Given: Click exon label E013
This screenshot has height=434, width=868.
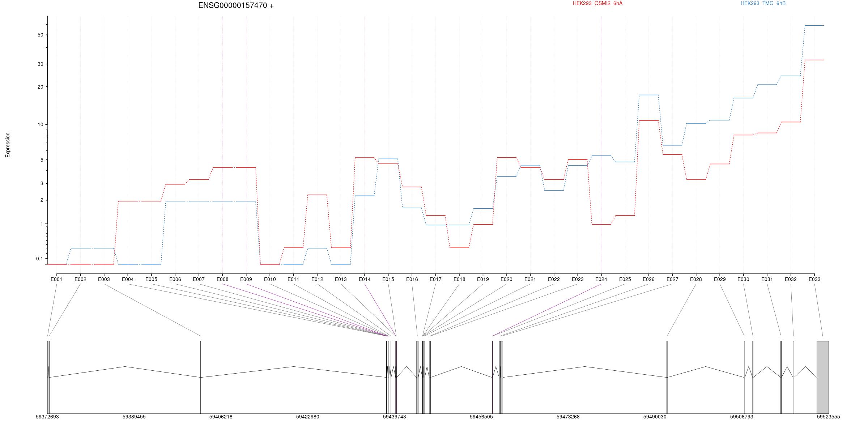Looking at the screenshot, I should pos(341,279).
